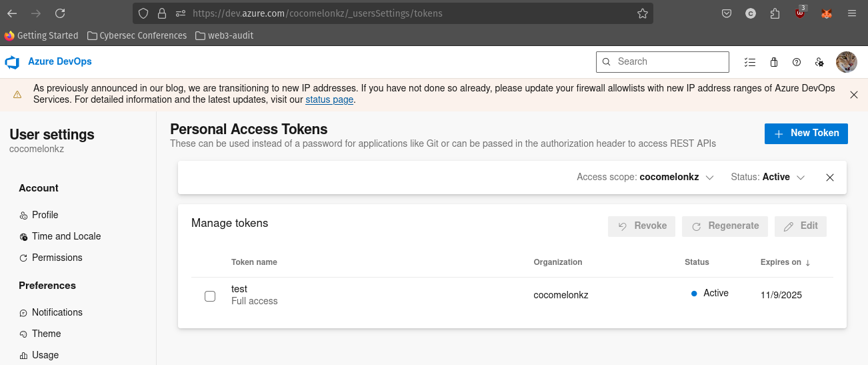Open the Marketplace shopping bag icon
Screen dimensions: 868x365
773,62
